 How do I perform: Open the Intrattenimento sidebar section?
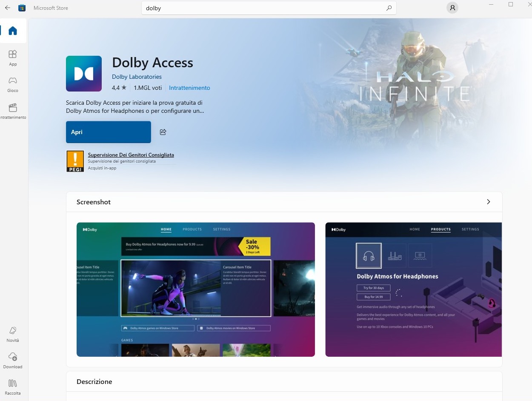coord(13,111)
